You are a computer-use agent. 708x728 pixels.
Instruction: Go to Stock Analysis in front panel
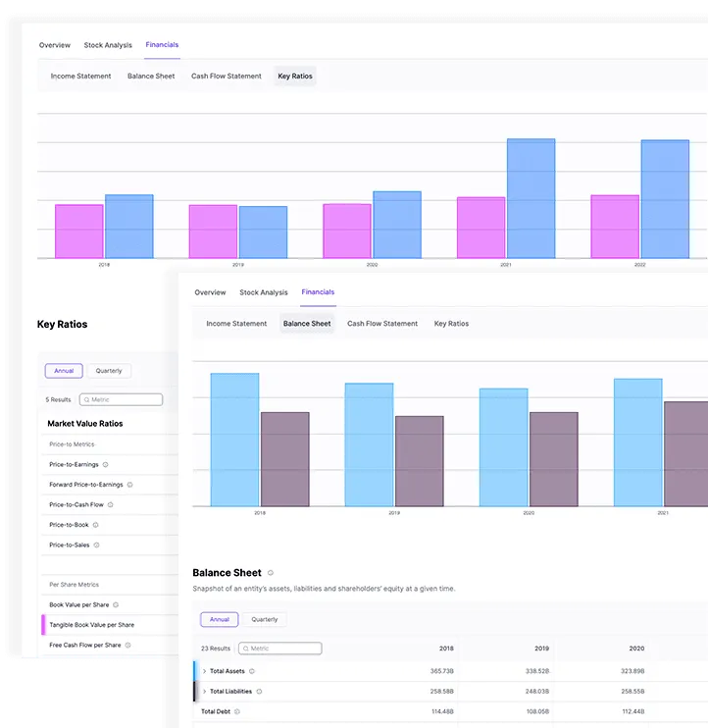(x=264, y=292)
